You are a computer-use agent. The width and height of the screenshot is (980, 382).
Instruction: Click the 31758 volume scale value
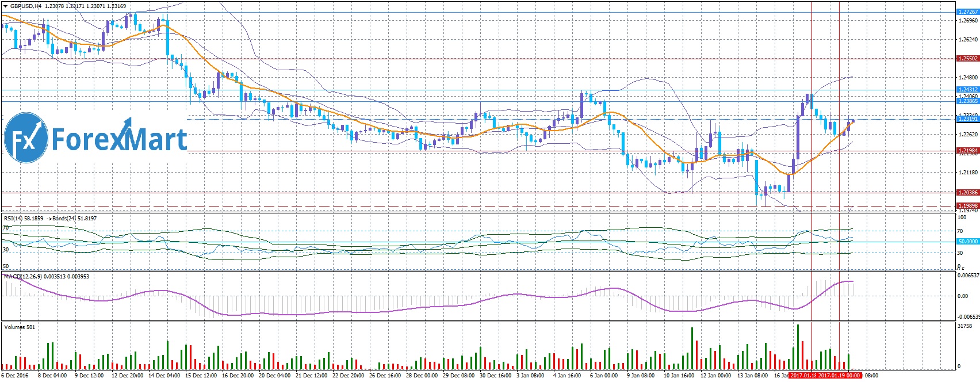click(x=966, y=326)
